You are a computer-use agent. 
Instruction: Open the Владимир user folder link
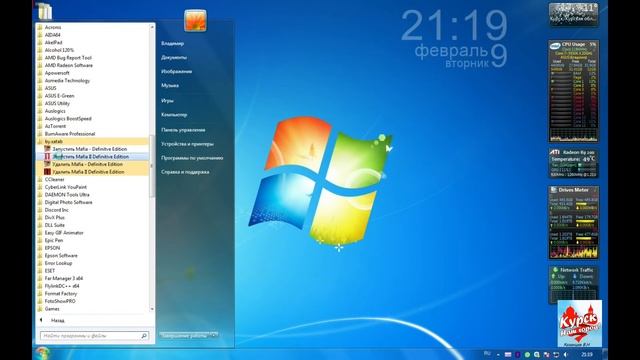172,43
